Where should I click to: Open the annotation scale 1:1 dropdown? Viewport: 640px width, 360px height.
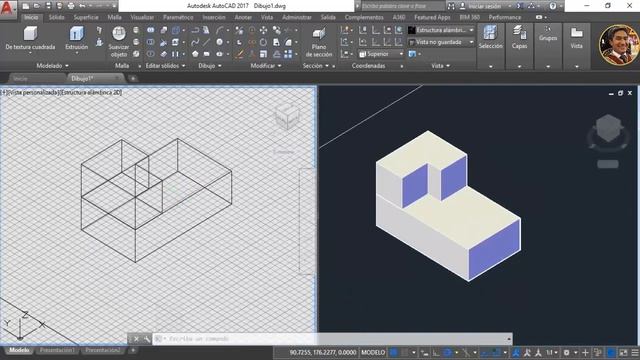(552, 352)
